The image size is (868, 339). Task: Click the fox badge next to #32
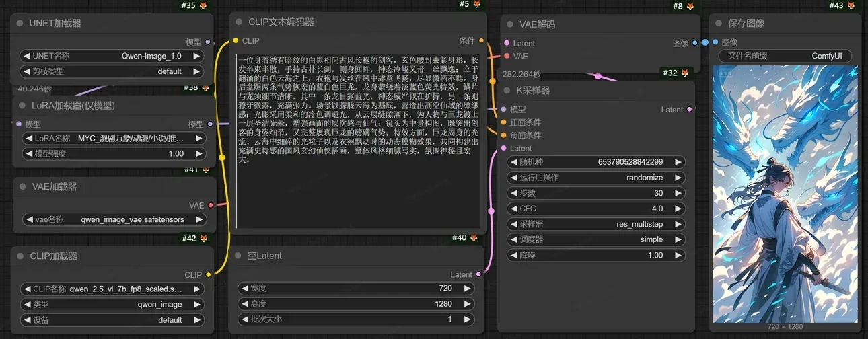click(x=685, y=73)
